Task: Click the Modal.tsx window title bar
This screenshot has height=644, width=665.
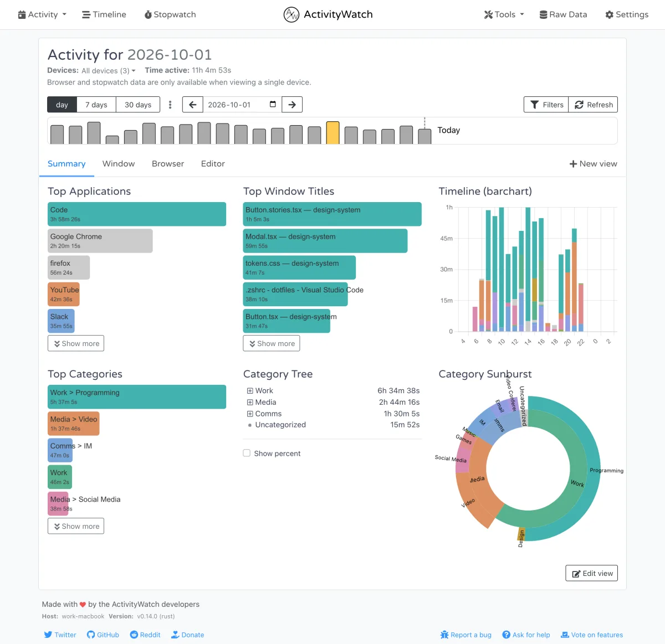Action: (325, 241)
